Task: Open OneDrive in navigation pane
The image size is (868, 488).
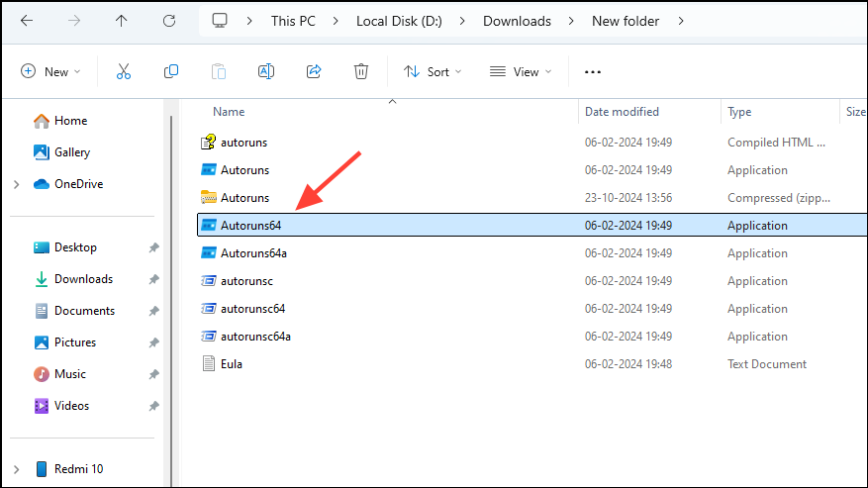Action: click(x=68, y=184)
